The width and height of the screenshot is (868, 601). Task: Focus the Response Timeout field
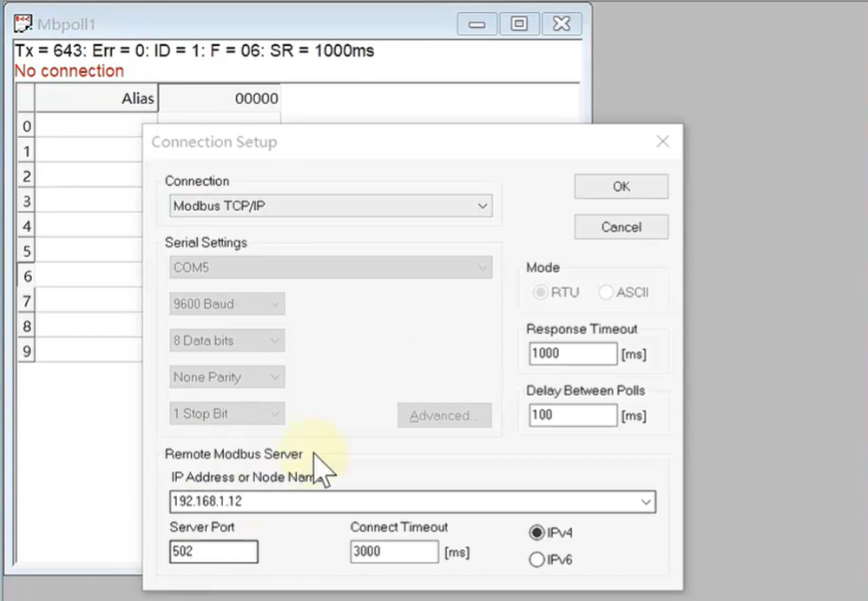click(572, 353)
